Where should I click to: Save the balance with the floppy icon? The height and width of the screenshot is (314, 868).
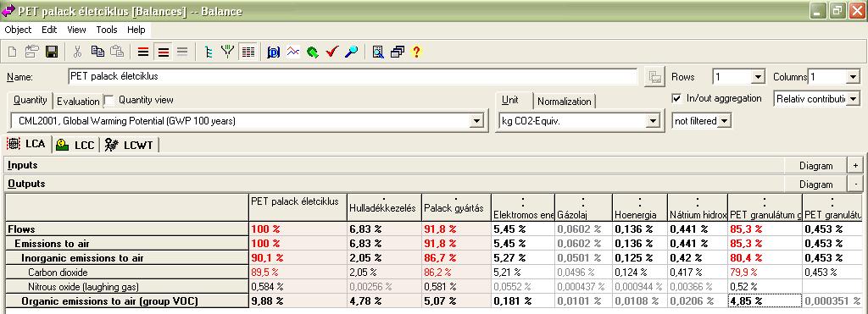[52, 52]
